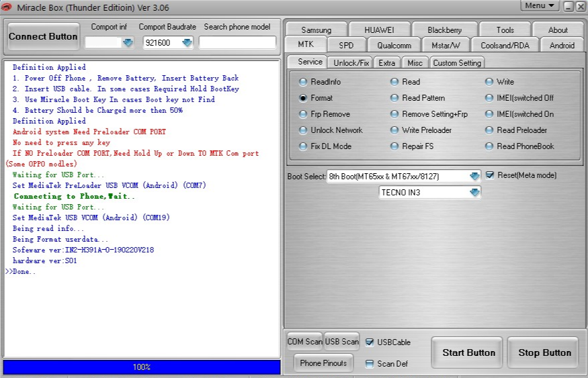This screenshot has height=378, width=588.
Task: Uncheck the USBCable checkbox
Action: [x=370, y=342]
